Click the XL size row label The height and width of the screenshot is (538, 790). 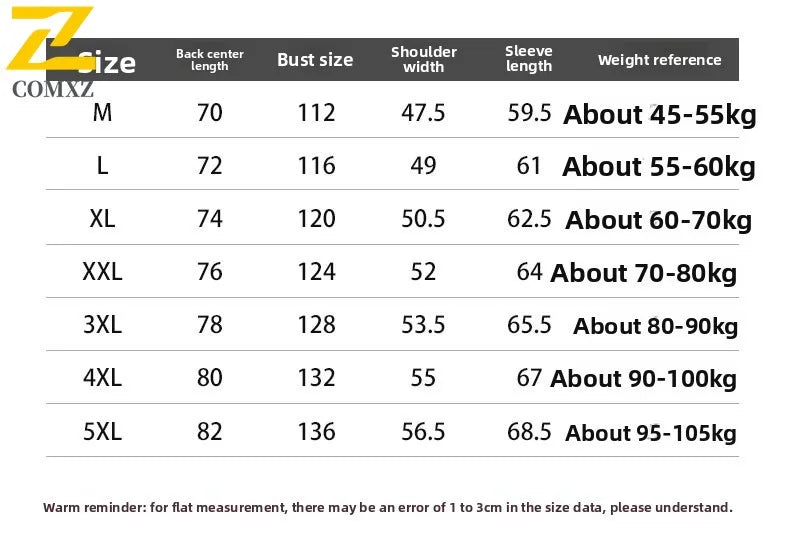[102, 219]
